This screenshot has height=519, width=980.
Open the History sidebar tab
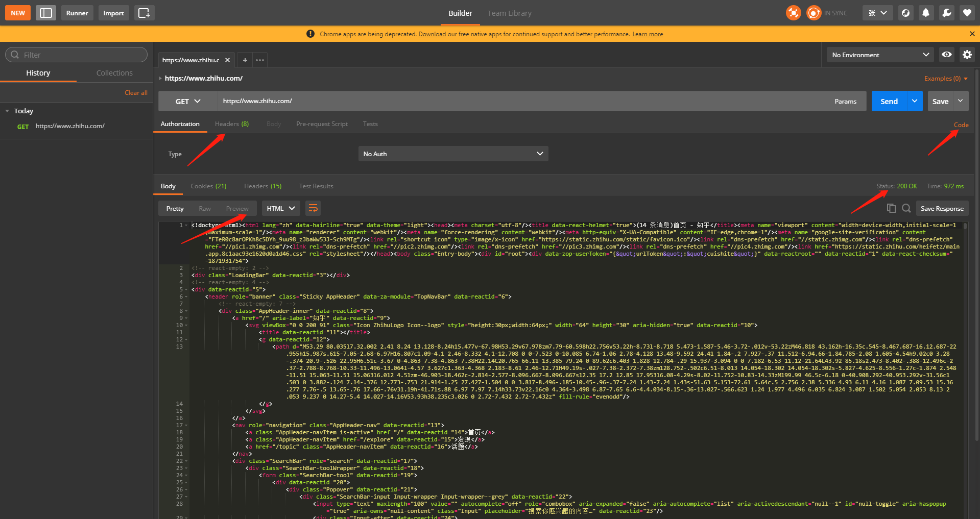(x=38, y=73)
